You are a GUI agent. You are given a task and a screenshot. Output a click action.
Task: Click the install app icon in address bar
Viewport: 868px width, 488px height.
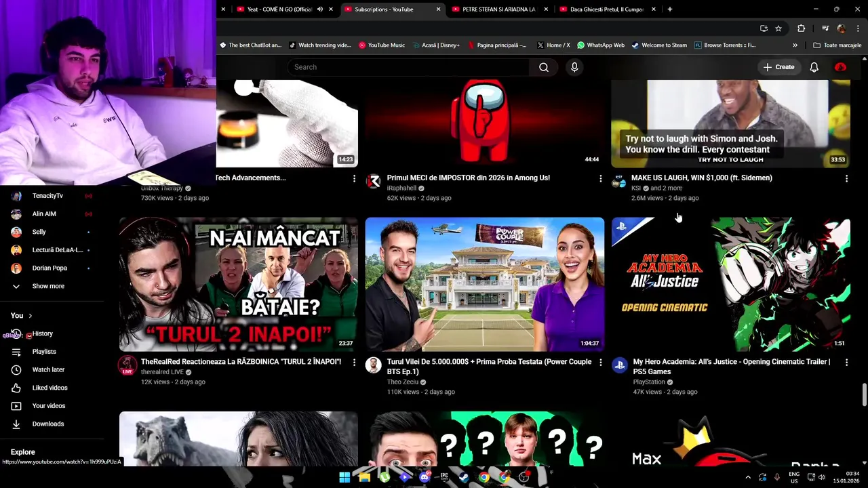(764, 28)
